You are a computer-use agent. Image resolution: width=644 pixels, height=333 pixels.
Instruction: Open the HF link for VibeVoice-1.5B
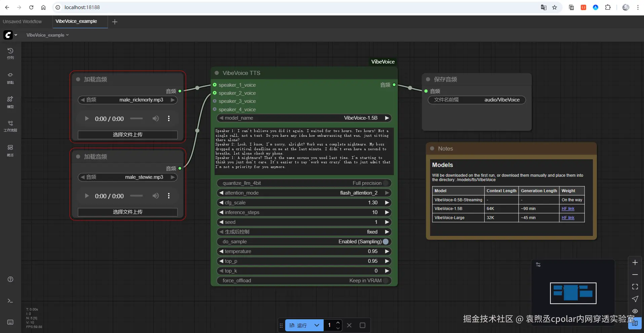(568, 209)
